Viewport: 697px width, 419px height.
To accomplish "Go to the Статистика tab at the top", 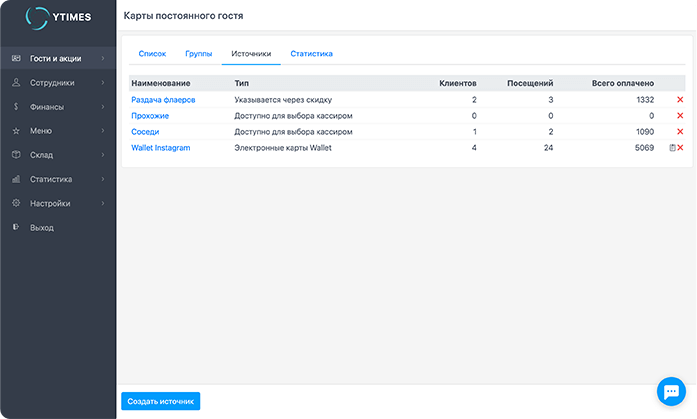I will coord(311,53).
